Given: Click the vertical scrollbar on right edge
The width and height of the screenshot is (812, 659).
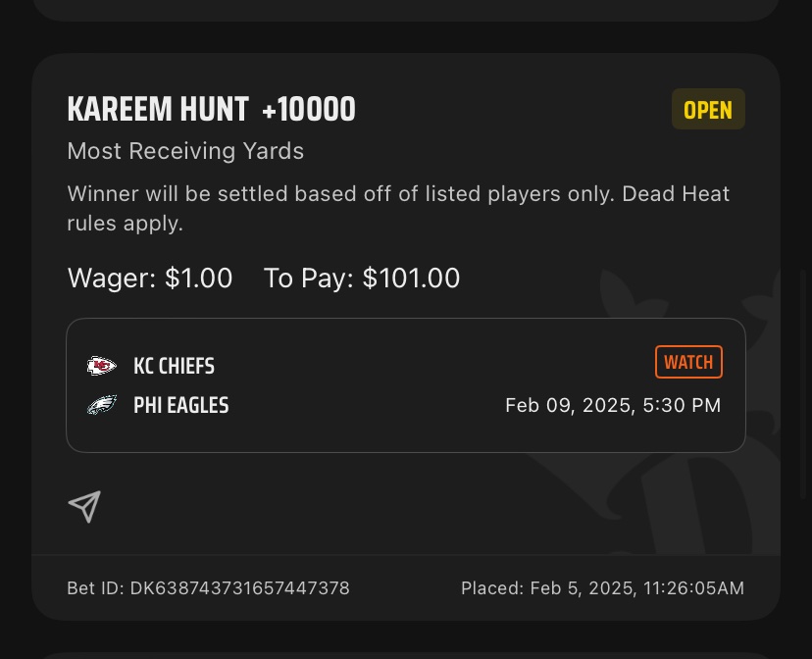Looking at the screenshot, I should pyautogui.click(x=803, y=383).
